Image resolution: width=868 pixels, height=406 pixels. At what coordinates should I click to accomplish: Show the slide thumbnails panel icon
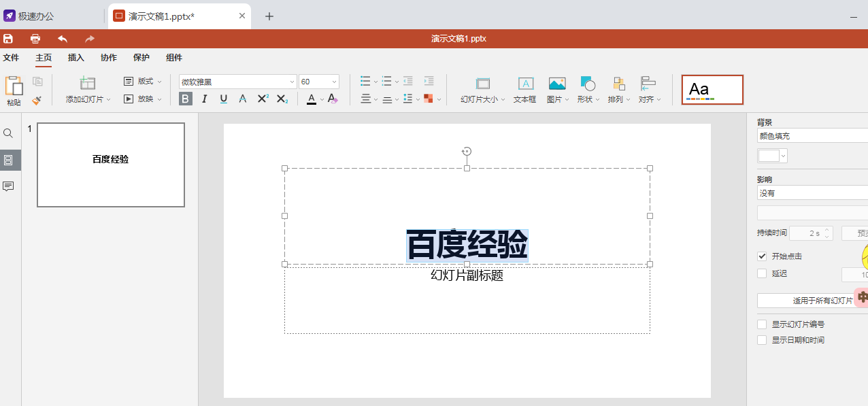(8, 160)
